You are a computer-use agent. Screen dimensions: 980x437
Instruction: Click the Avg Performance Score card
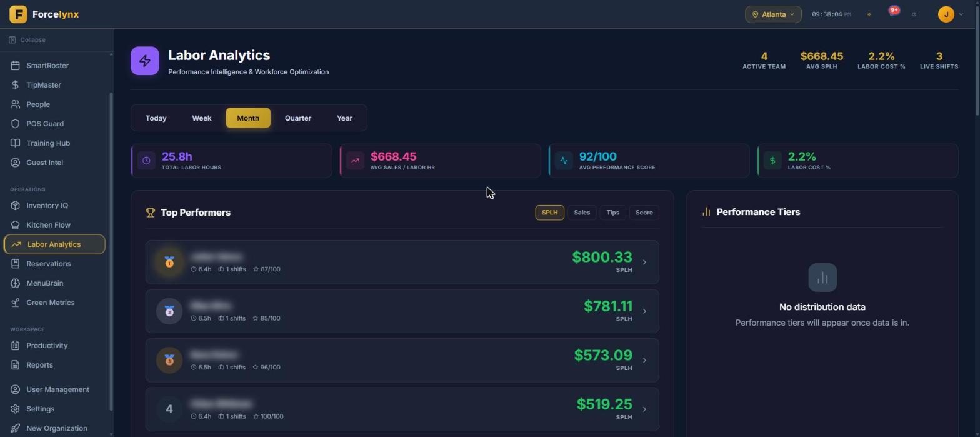[x=649, y=161]
